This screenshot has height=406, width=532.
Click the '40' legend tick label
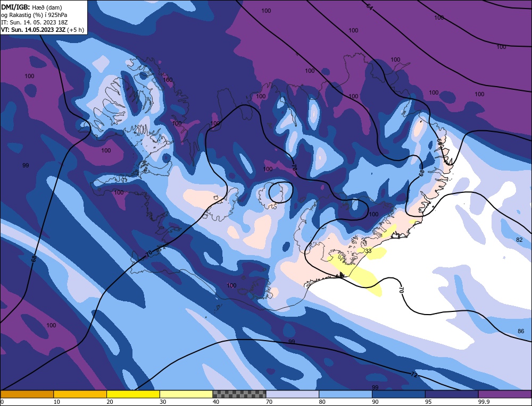point(216,402)
